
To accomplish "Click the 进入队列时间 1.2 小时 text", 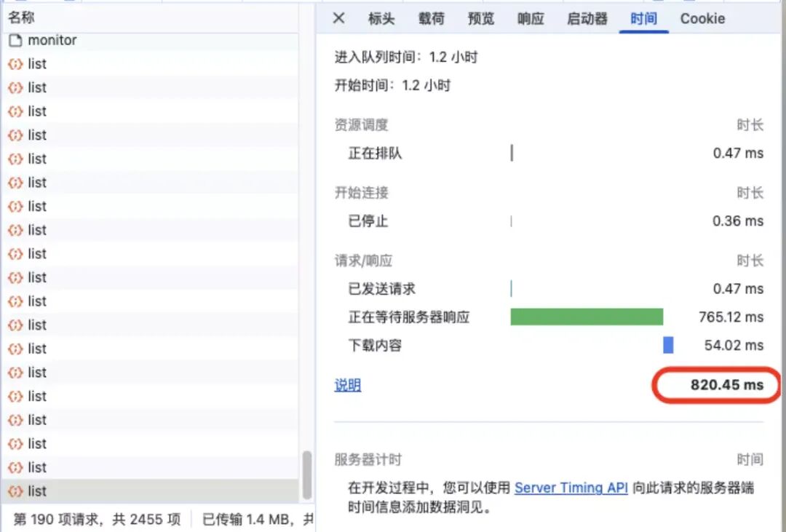I will pos(406,57).
